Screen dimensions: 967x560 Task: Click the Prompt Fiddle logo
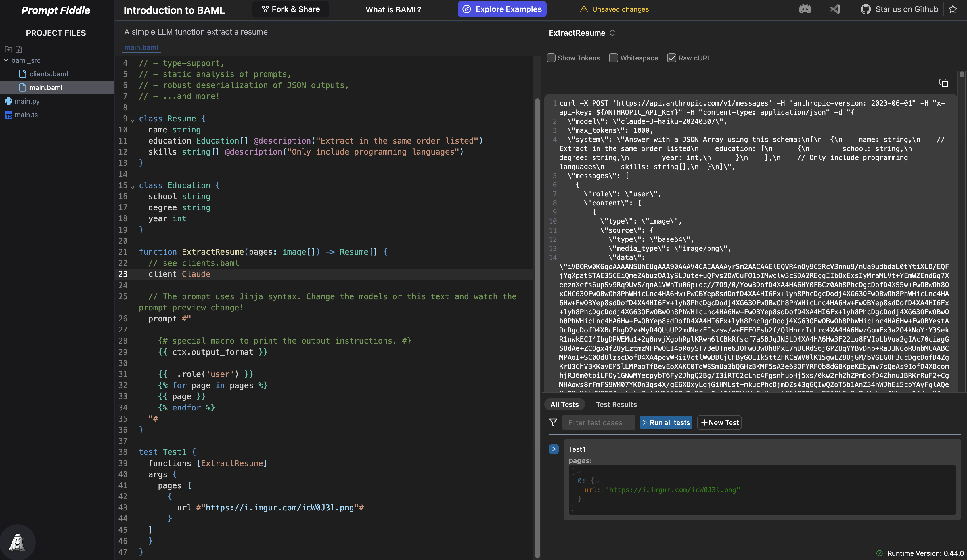[56, 10]
